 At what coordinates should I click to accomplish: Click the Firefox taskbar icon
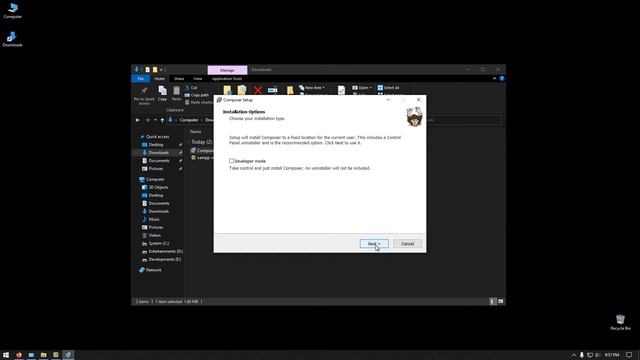19,355
